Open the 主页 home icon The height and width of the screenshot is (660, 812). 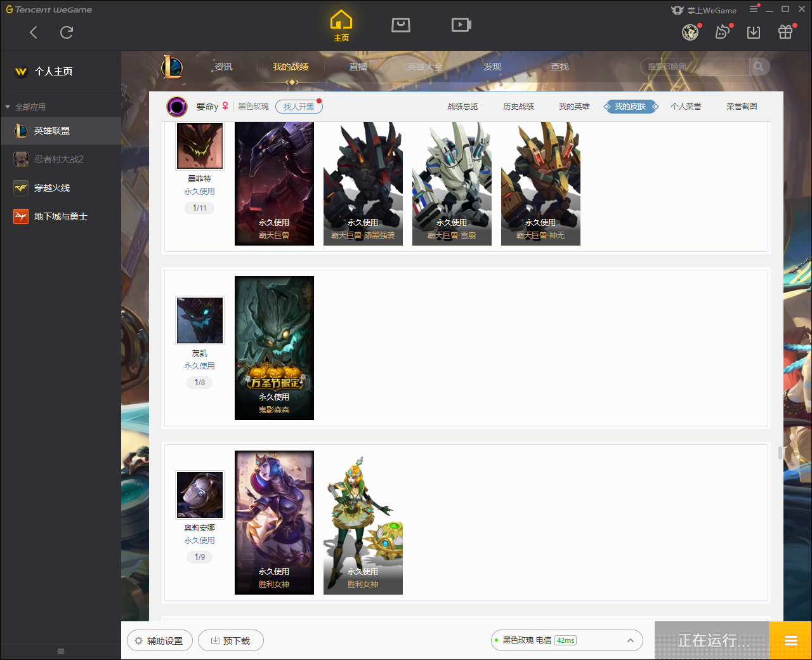pos(341,26)
